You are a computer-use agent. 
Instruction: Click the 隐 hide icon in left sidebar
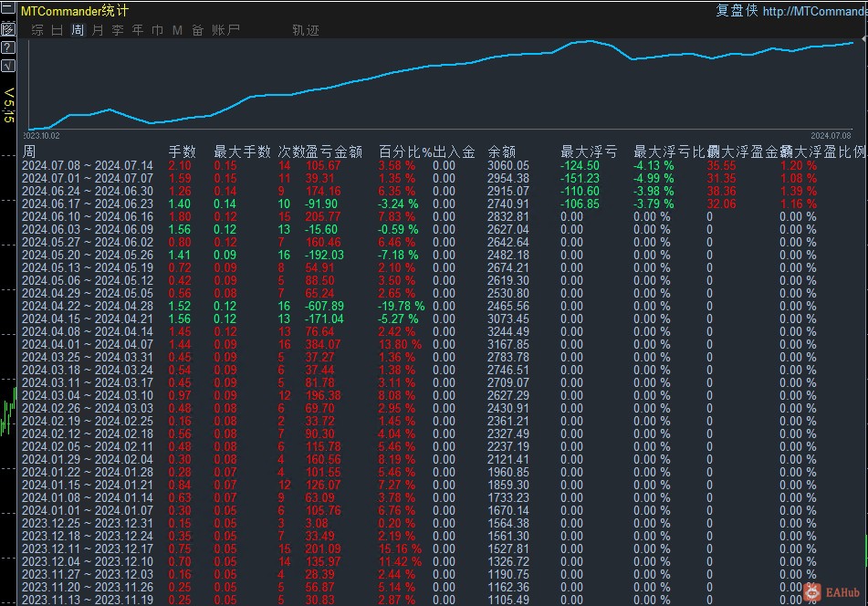click(x=8, y=28)
